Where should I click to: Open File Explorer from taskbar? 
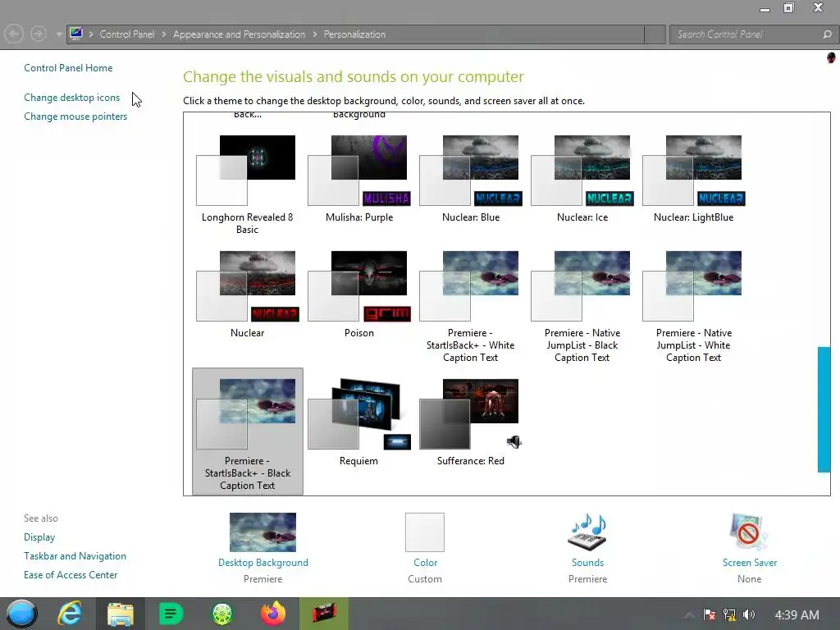[121, 614]
